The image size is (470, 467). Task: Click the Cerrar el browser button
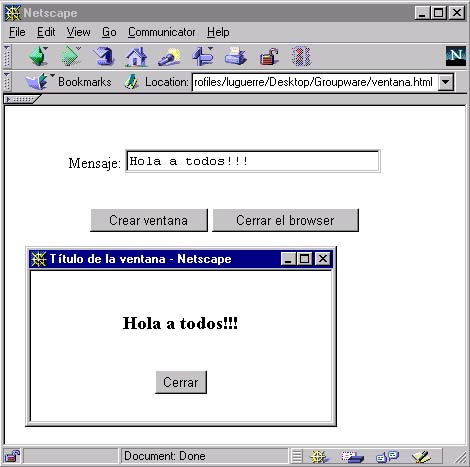(286, 220)
